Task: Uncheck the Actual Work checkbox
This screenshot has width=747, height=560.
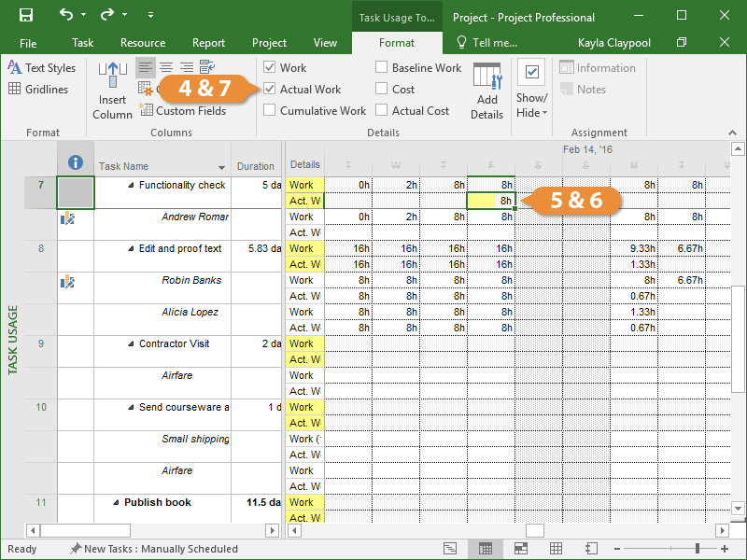Action: (x=270, y=90)
